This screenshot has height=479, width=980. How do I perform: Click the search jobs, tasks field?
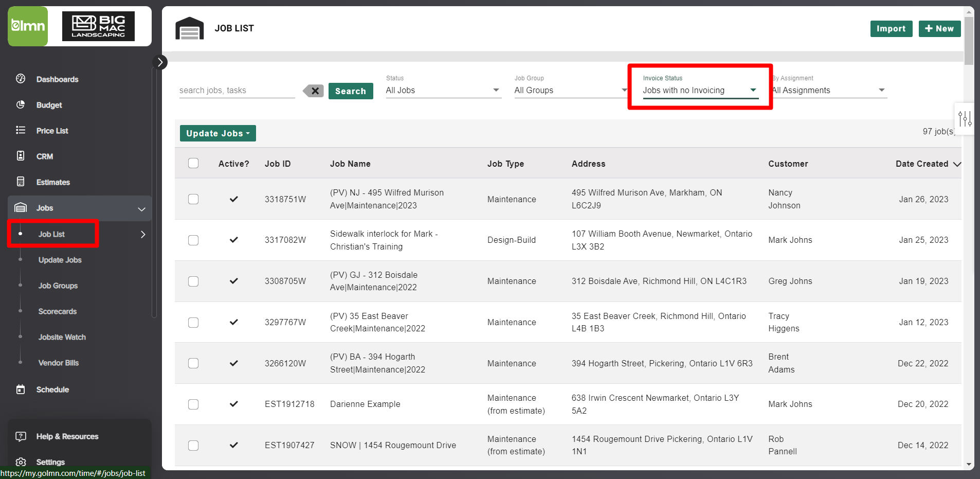[237, 91]
